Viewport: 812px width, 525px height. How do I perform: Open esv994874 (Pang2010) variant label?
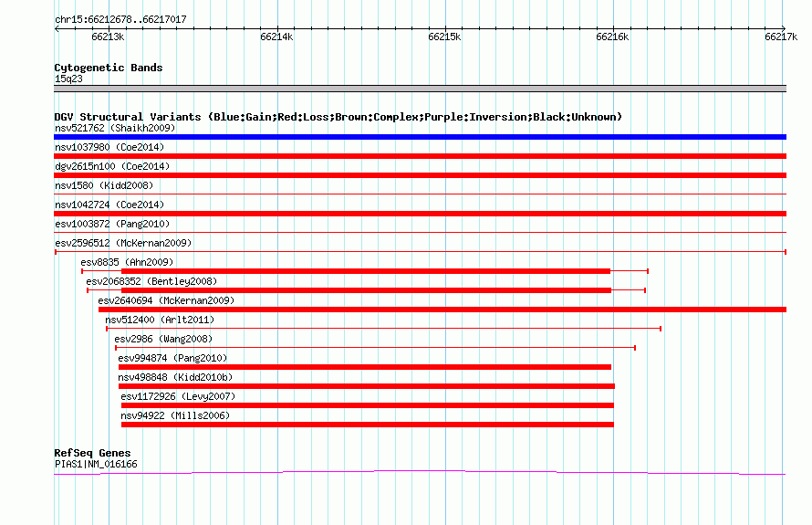click(172, 358)
